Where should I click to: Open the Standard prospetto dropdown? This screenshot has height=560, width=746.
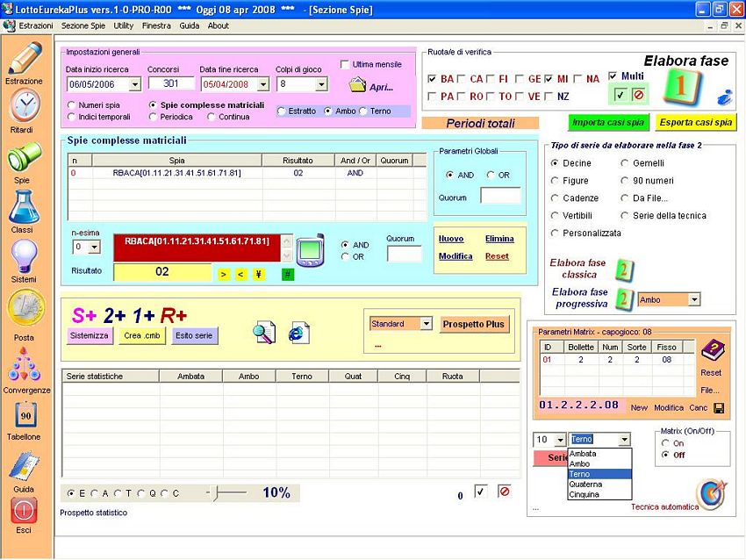pos(427,324)
